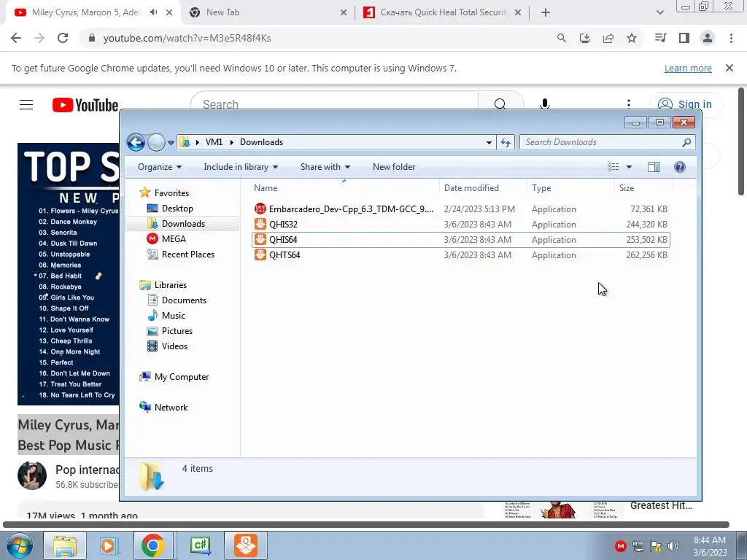Toggle Chrome side panel
Image resolution: width=747 pixels, height=560 pixels.
(684, 38)
